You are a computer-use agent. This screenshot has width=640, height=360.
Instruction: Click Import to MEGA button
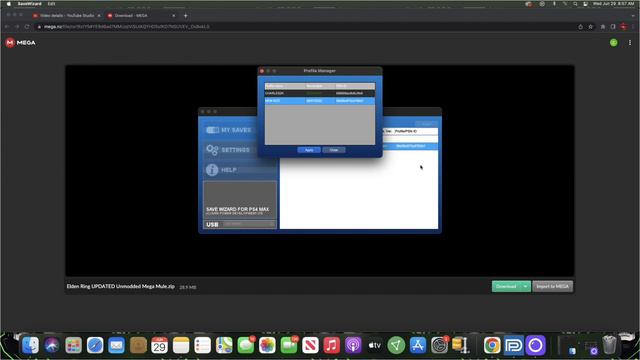click(553, 287)
